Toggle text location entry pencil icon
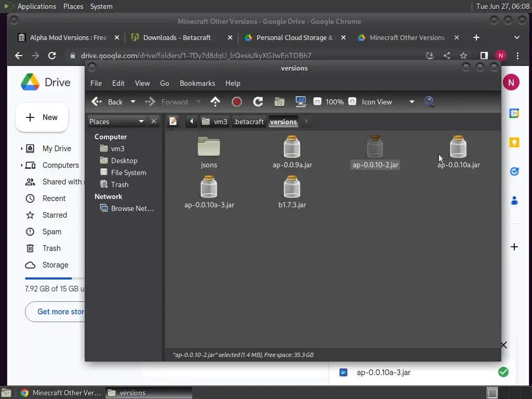 coord(173,121)
